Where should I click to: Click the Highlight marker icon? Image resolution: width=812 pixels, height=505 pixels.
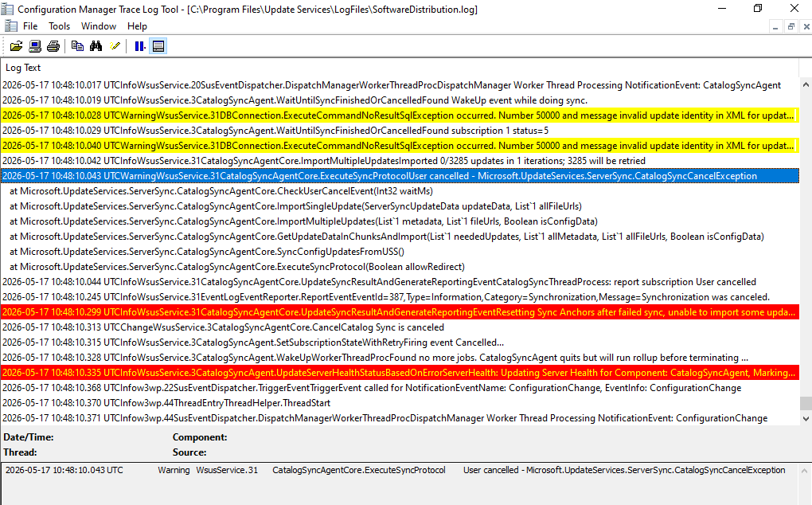tap(115, 46)
